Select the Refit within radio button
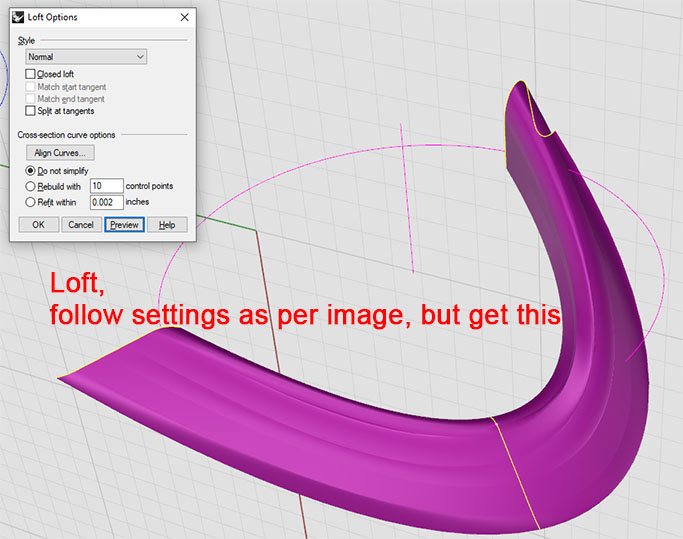The width and height of the screenshot is (683, 539). 30,202
